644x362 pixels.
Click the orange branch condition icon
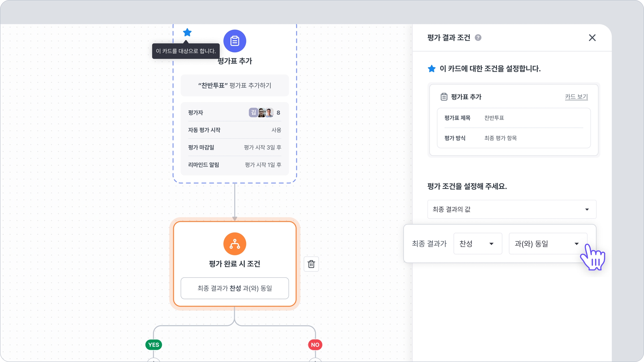[235, 244]
